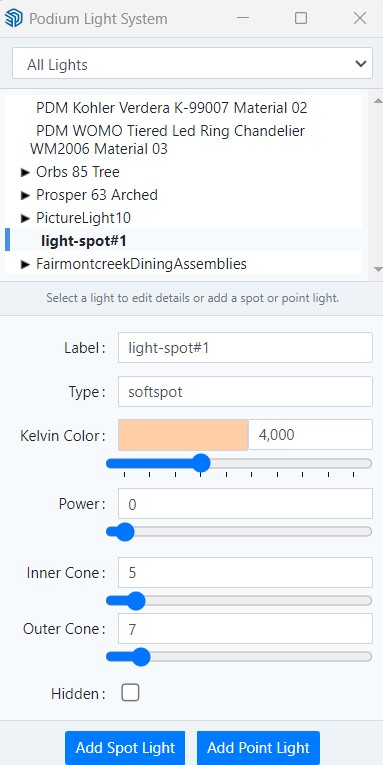The image size is (383, 765).
Task: Click the Kelvin Color slider handle
Action: [200, 463]
